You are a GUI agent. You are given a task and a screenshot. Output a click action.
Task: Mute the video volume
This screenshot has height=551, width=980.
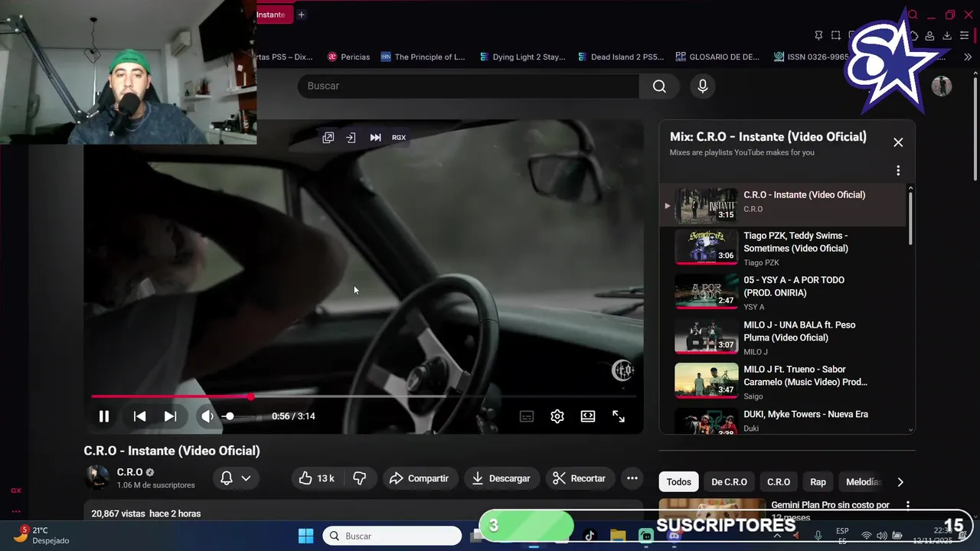point(207,416)
